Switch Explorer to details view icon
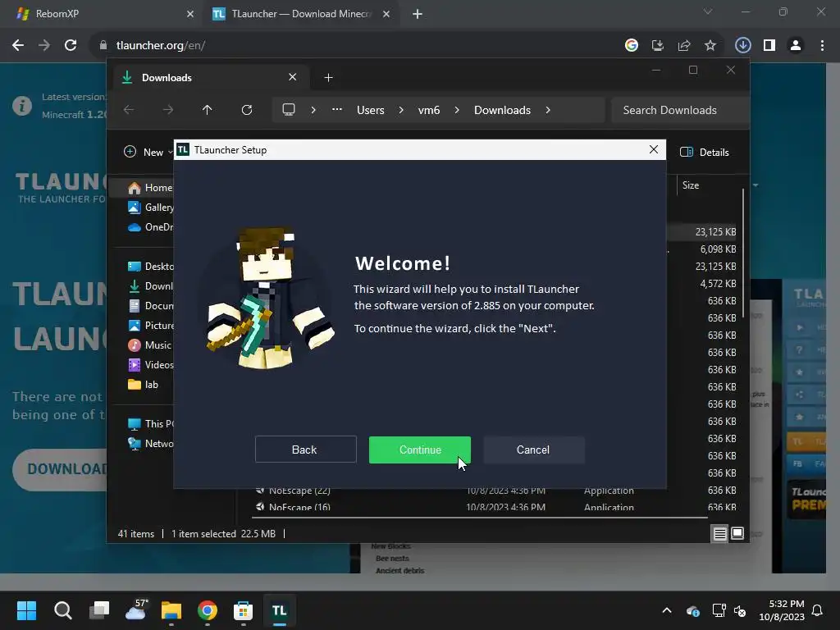Image resolution: width=840 pixels, height=630 pixels. (720, 533)
